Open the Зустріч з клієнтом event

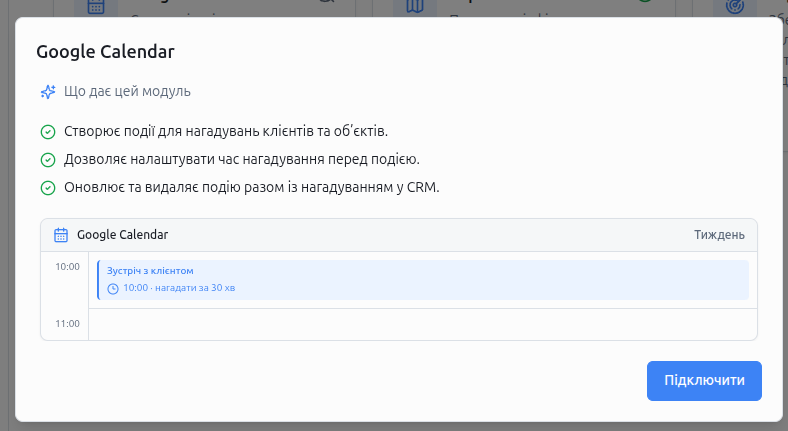(423, 280)
